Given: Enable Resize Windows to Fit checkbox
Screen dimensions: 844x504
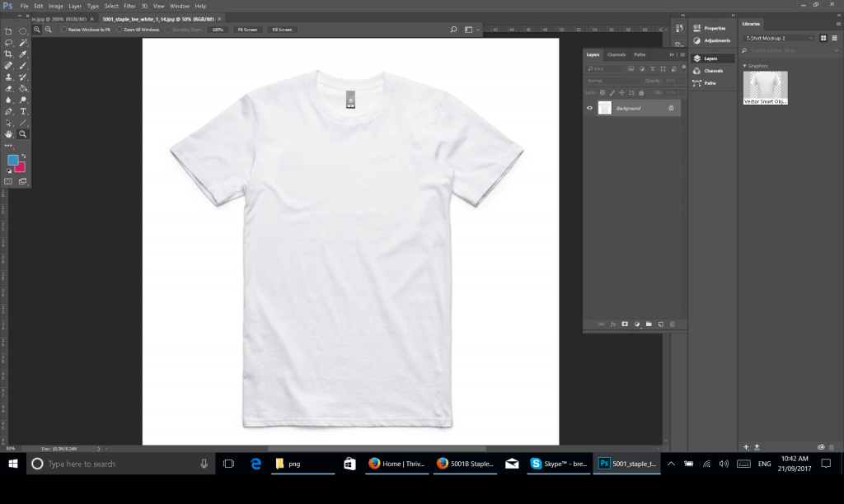Looking at the screenshot, I should click(x=64, y=30).
